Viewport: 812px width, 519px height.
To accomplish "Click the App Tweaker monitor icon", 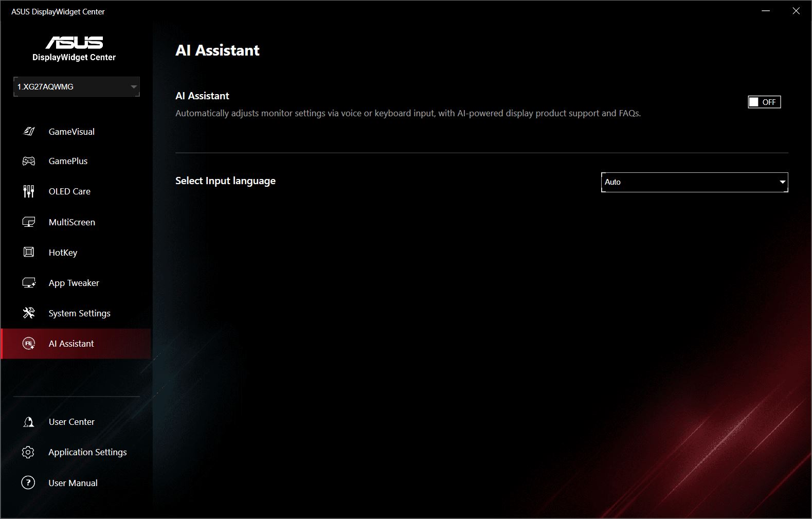I will point(29,283).
